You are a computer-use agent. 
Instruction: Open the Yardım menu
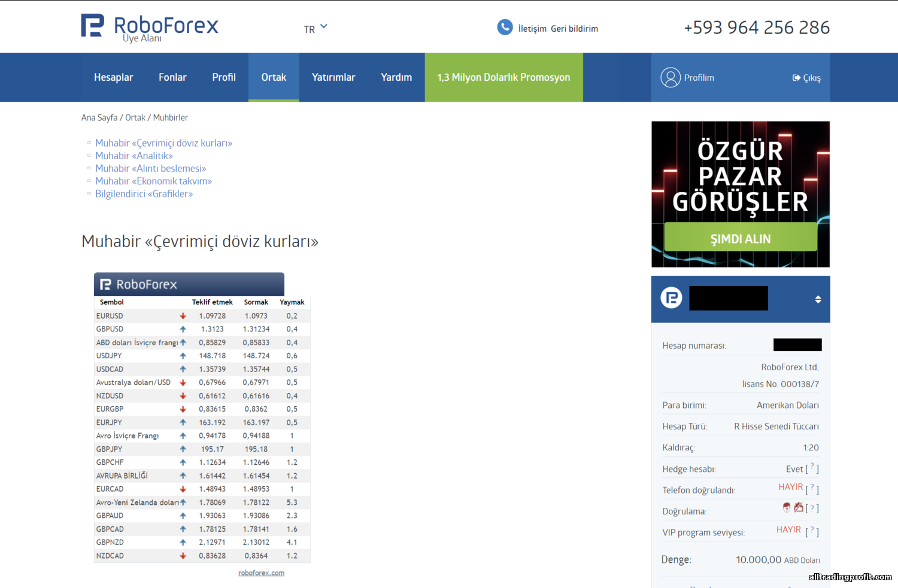[396, 77]
